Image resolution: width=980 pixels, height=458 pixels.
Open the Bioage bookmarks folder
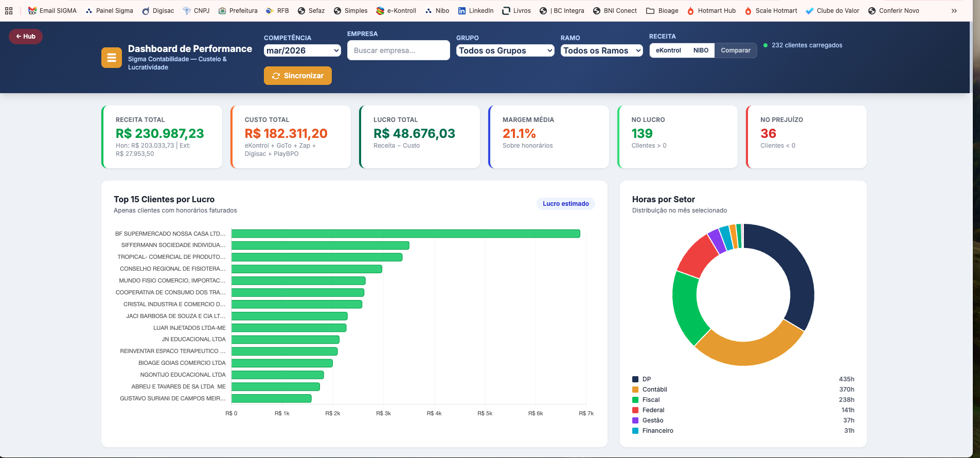(663, 11)
